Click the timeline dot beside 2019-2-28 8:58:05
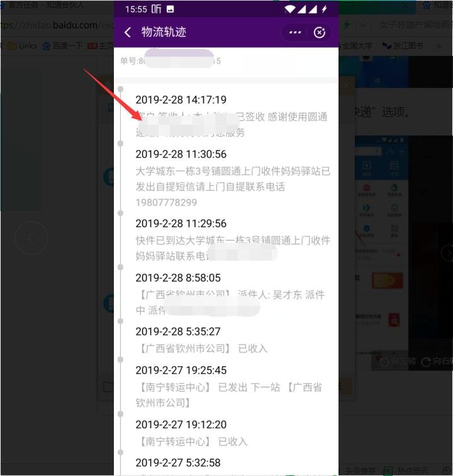This screenshot has width=453, height=476. coord(120,267)
